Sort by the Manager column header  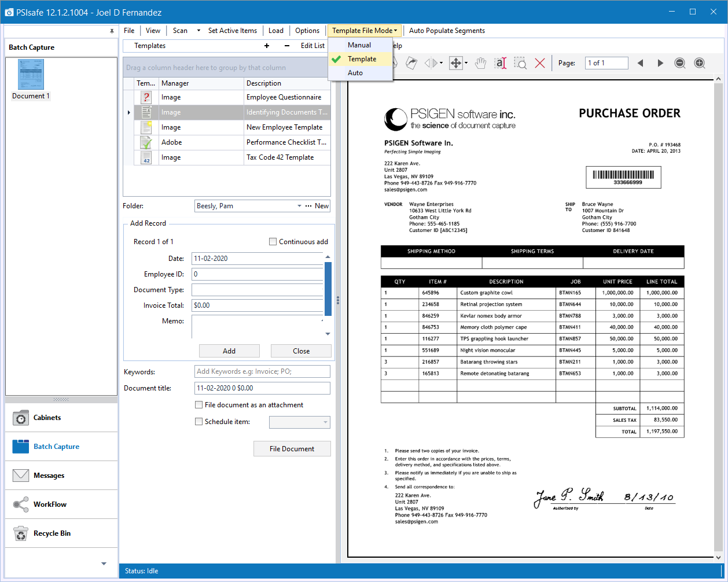(x=201, y=83)
